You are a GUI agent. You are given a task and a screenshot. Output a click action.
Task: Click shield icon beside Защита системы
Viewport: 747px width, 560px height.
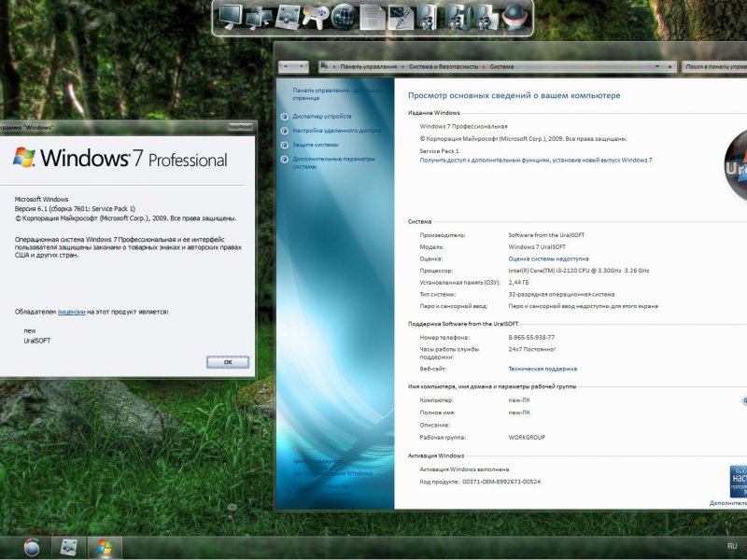[x=285, y=146]
